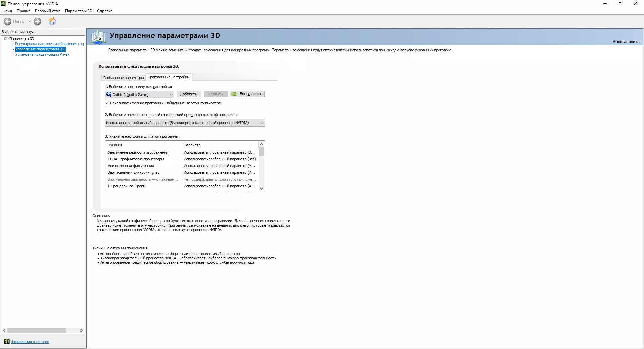This screenshot has height=349, width=644.
Task: Click the Forward arrow icon
Action: (x=37, y=21)
